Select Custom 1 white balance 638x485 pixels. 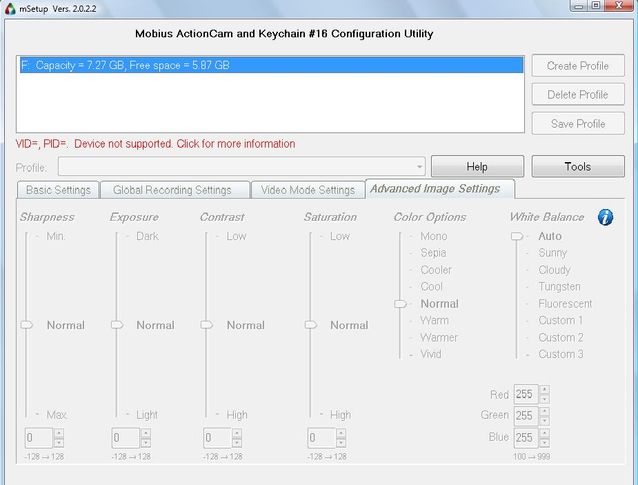(x=561, y=320)
